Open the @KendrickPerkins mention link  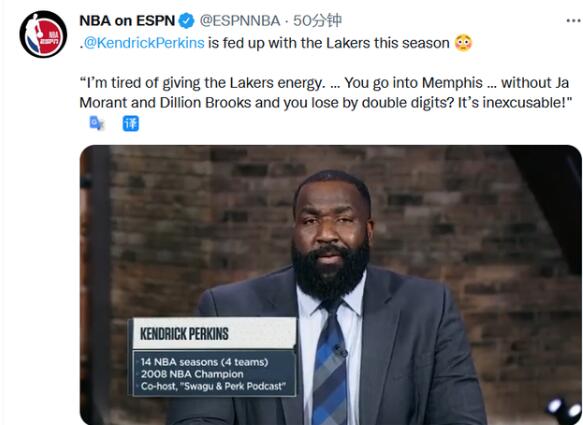click(x=144, y=43)
